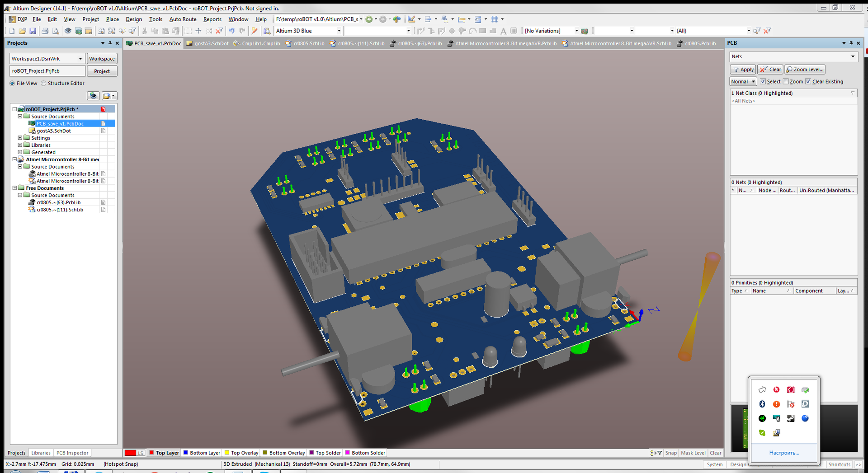Click the Select Inside Area dashed rectangle icon
Viewport: 868px width, 473px height.
tap(188, 31)
